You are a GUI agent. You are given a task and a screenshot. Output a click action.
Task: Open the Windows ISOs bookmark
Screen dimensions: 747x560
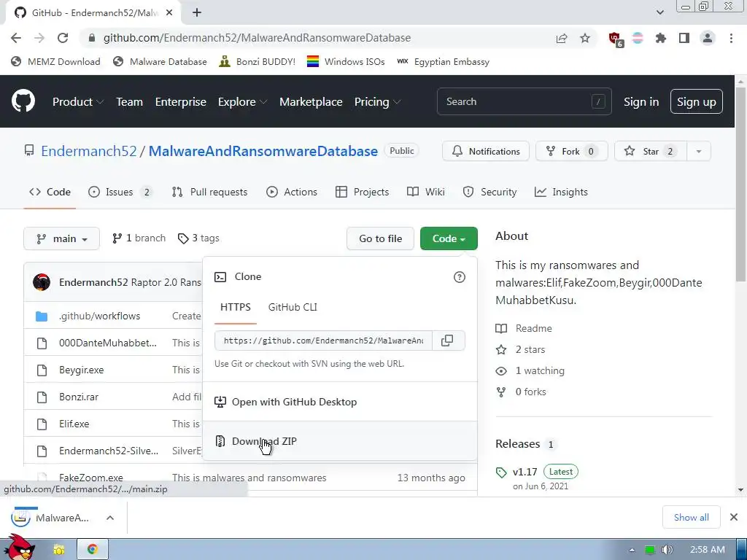346,61
